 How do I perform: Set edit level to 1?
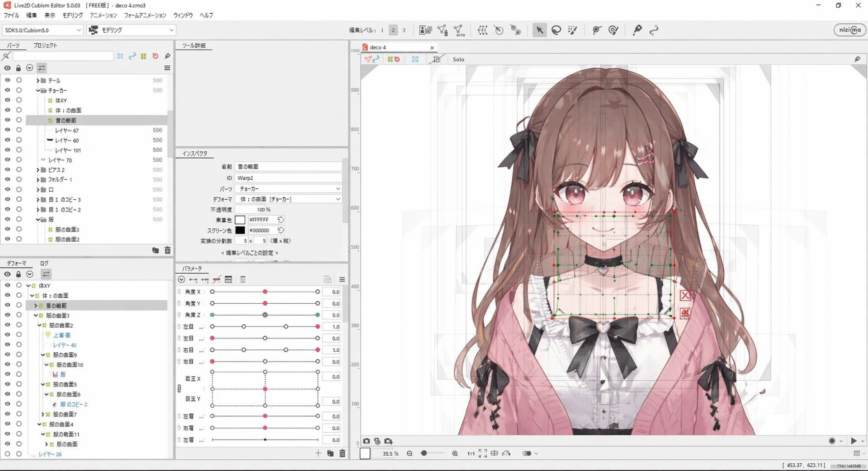click(x=382, y=30)
